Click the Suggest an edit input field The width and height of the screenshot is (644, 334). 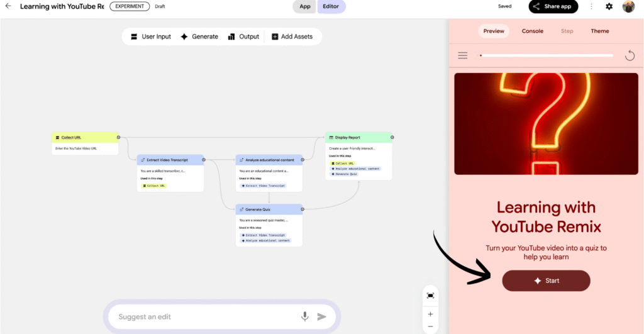201,316
